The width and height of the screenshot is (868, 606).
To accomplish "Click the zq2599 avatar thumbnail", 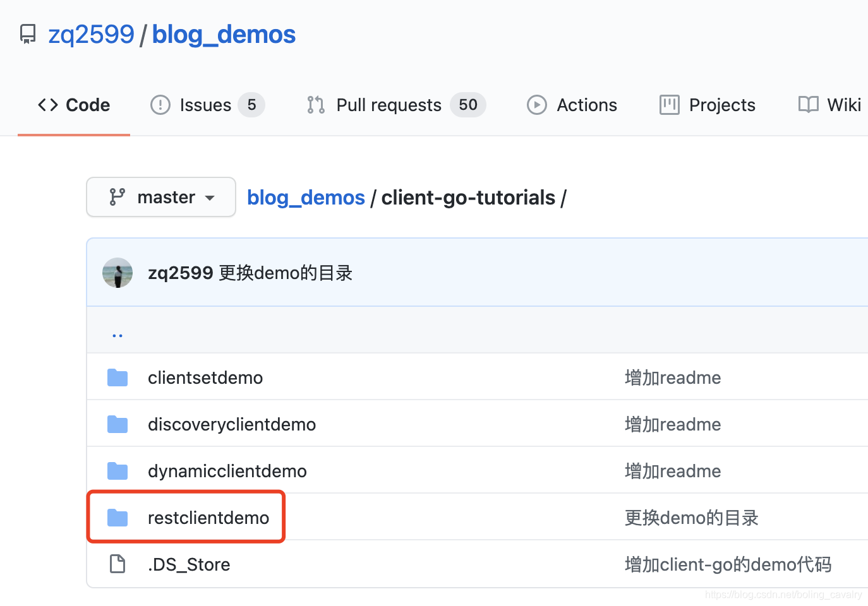I will 118,273.
